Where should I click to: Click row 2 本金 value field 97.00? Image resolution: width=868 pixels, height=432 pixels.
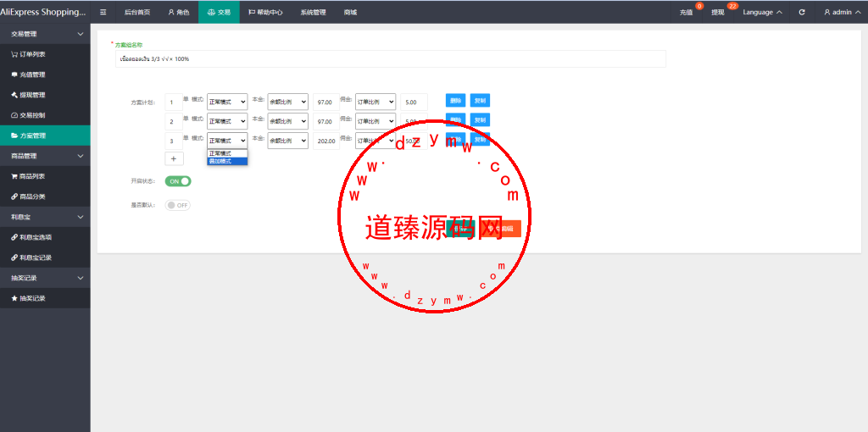[326, 121]
